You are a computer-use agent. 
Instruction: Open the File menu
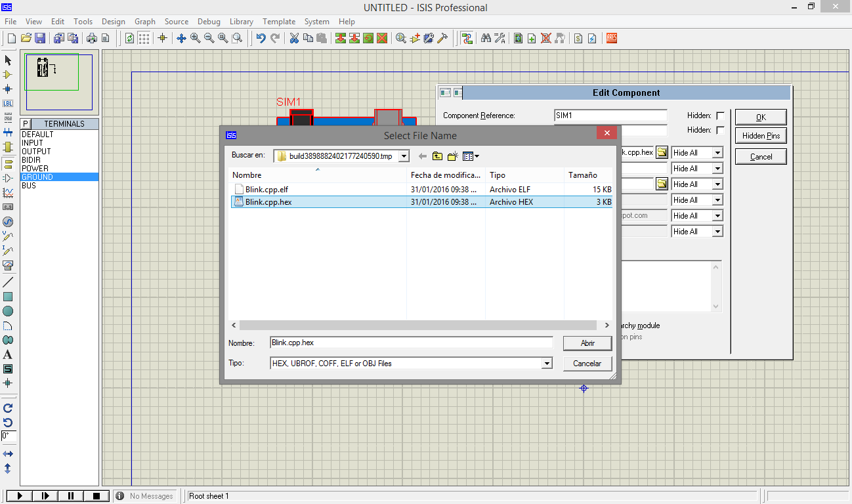11,22
